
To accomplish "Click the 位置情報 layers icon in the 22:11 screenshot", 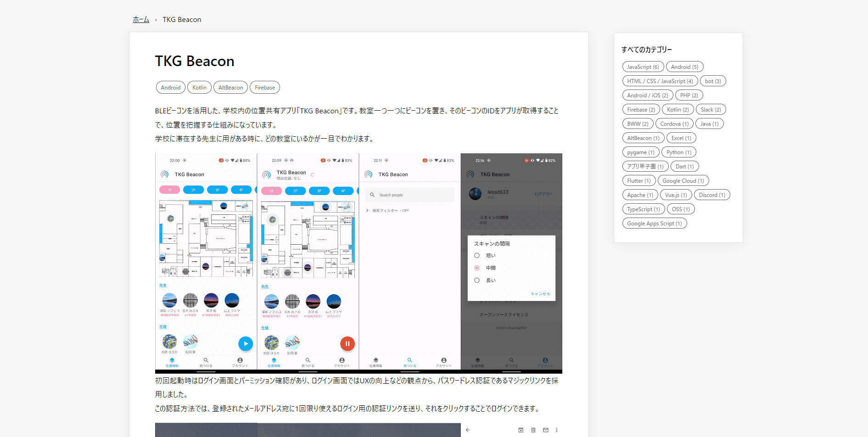I will pyautogui.click(x=376, y=360).
